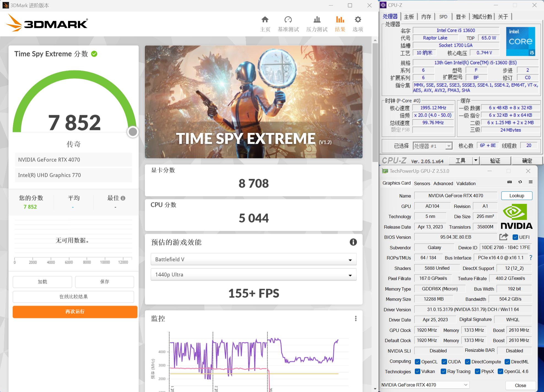Switch to the 显卡 tab in CPU-Z
Screen dimensions: 544x392
point(461,17)
